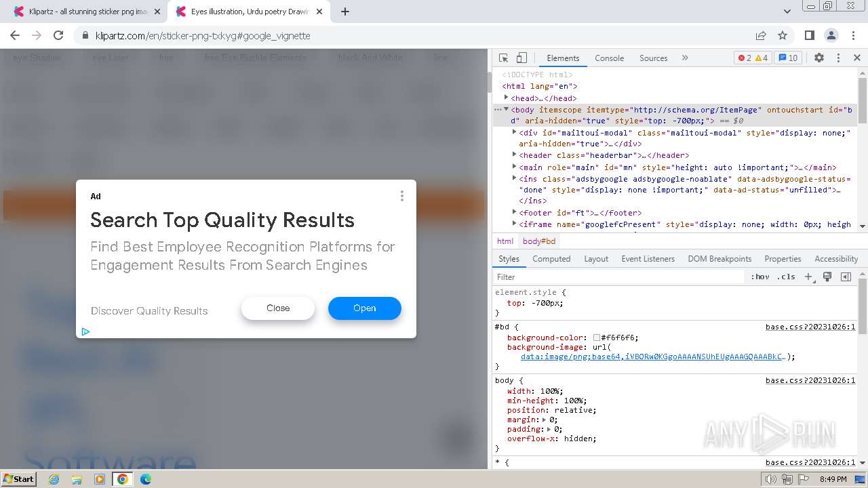Expand the footer ft node
This screenshot has height=488, width=868.
[514, 212]
